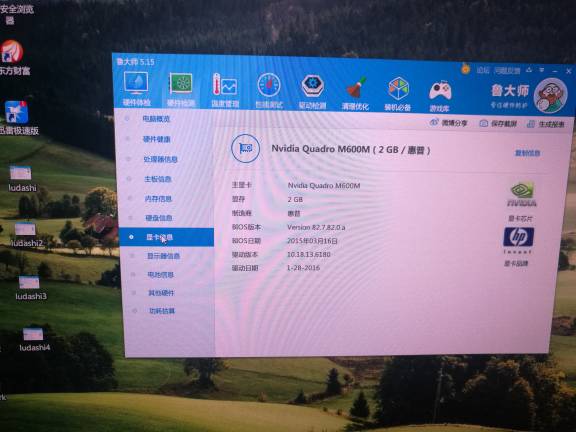Select 内存信息 in the sidebar

pos(158,199)
